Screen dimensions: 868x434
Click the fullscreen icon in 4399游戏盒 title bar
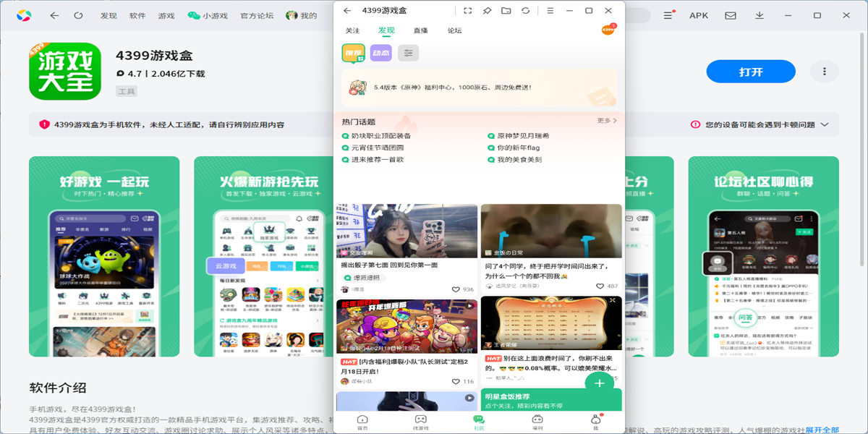(467, 11)
